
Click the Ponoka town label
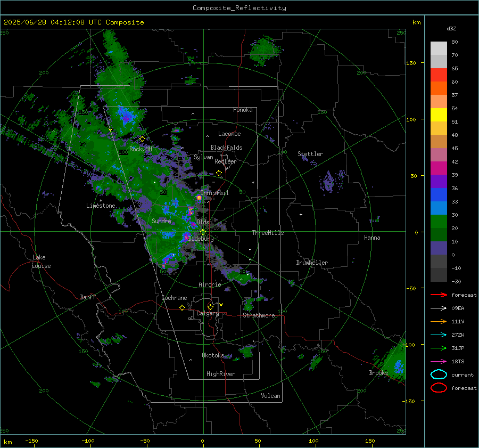pyautogui.click(x=243, y=110)
